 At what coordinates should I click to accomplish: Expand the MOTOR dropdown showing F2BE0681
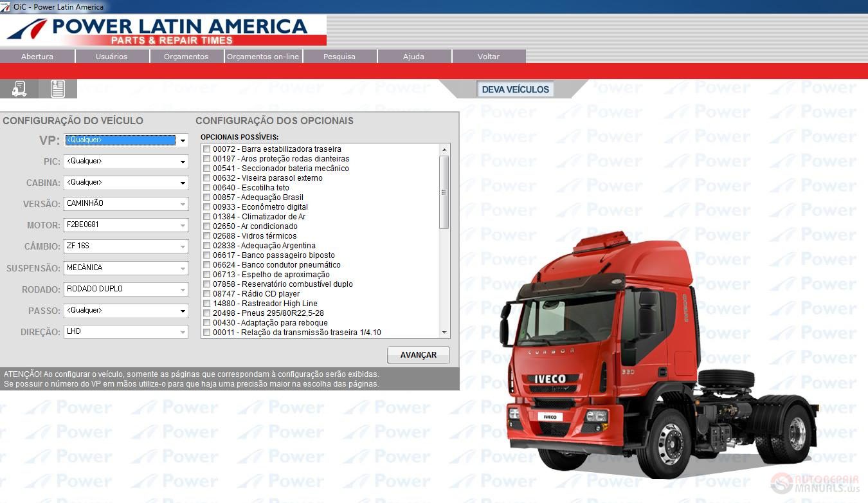[183, 225]
